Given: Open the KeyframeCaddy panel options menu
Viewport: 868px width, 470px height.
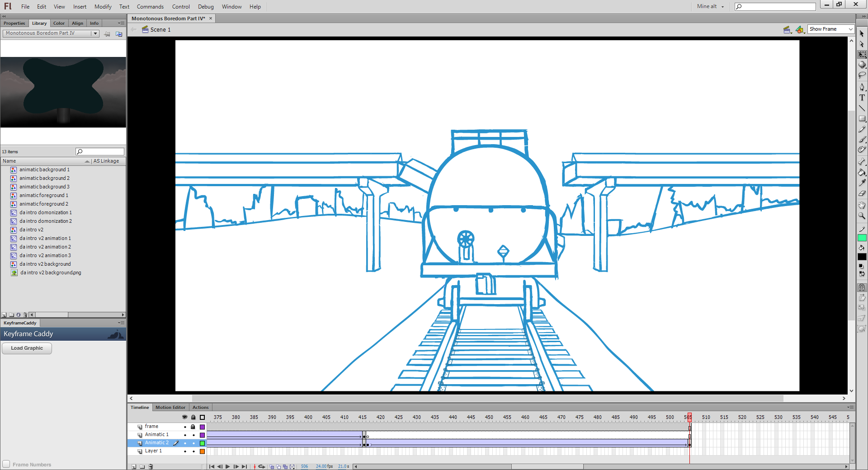Looking at the screenshot, I should tap(121, 323).
